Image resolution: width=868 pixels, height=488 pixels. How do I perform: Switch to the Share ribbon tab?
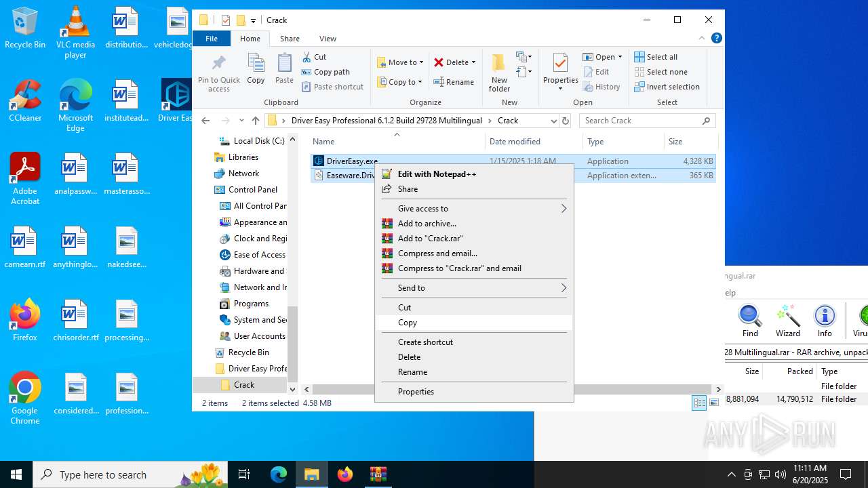click(290, 39)
